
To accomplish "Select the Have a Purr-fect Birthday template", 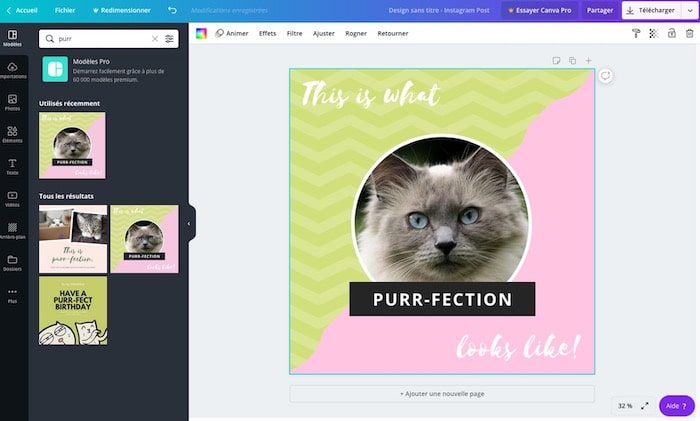I will coord(73,311).
